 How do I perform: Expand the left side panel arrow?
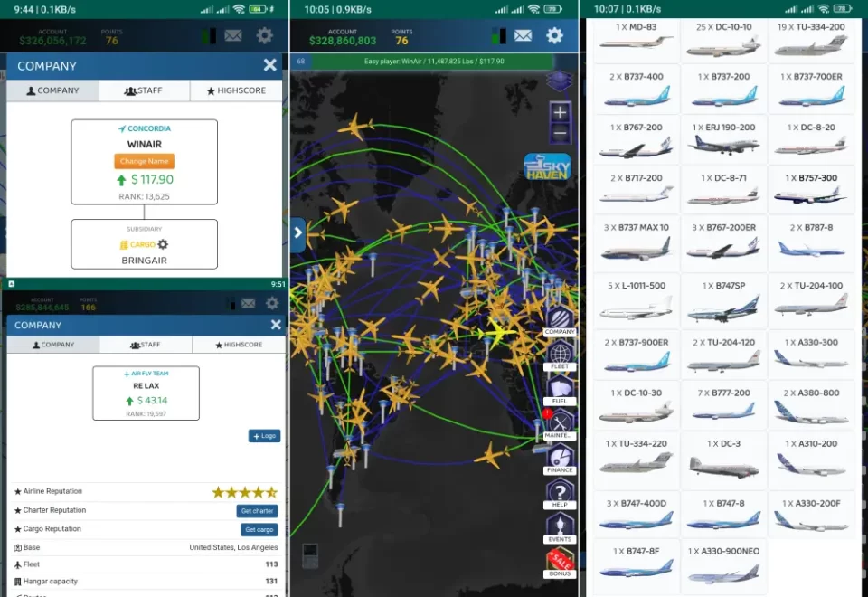click(298, 234)
